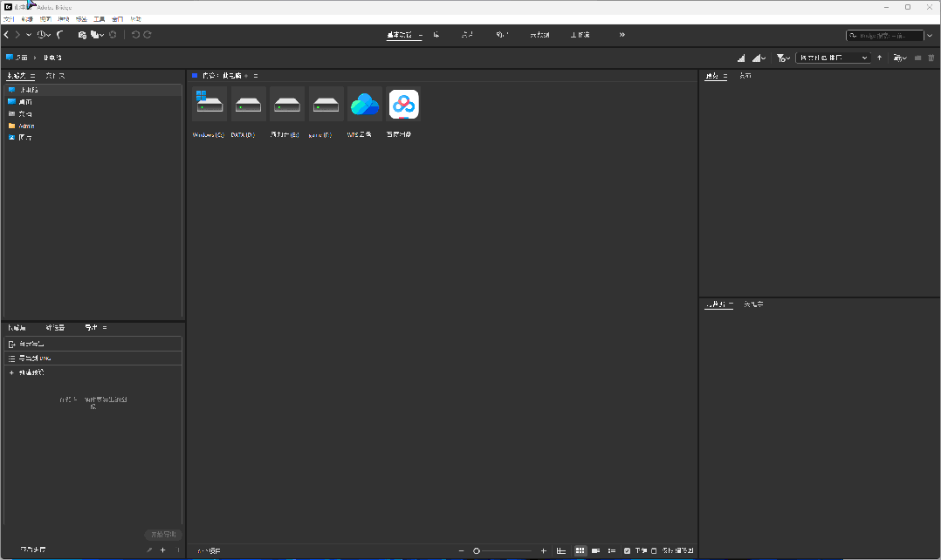Switch to the Keywords tab beside Metadata
941x560 pixels.
(x=754, y=304)
